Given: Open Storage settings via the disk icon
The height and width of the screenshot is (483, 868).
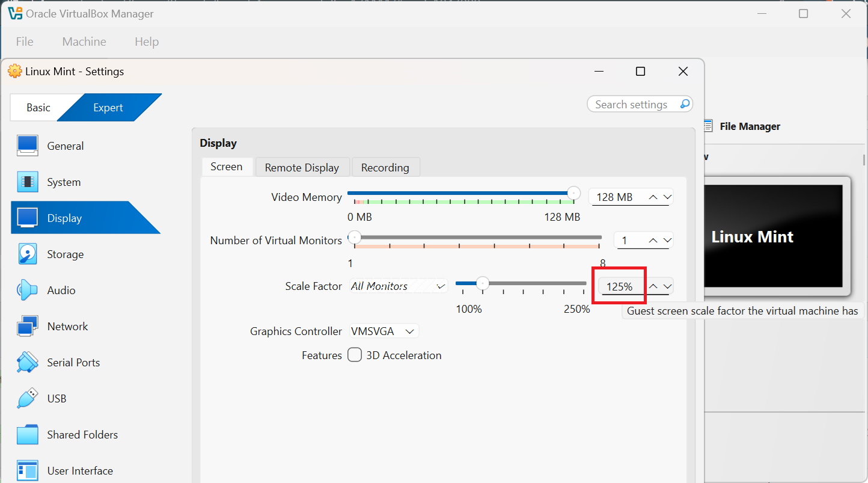Looking at the screenshot, I should click(x=28, y=254).
